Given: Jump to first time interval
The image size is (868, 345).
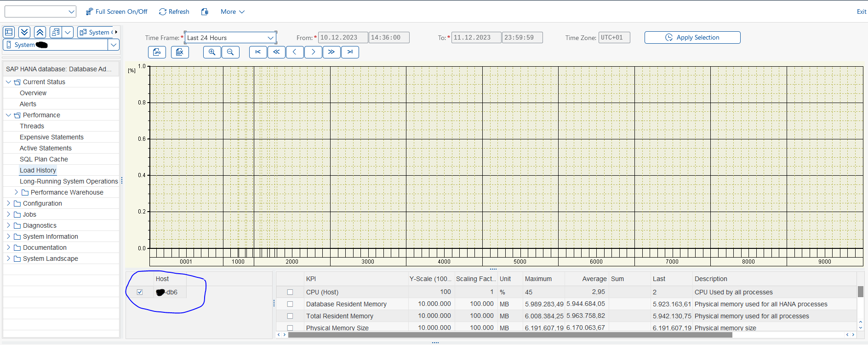Looking at the screenshot, I should click(x=258, y=52).
